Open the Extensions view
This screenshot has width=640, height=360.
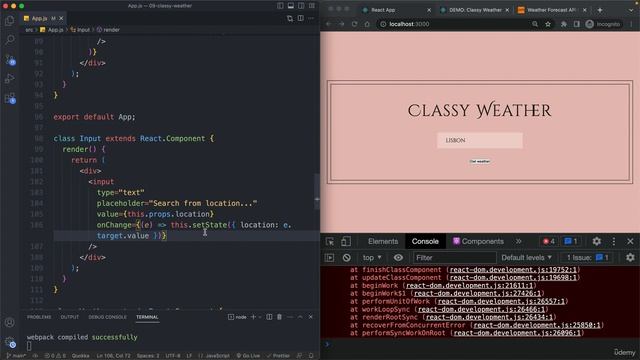(10, 98)
